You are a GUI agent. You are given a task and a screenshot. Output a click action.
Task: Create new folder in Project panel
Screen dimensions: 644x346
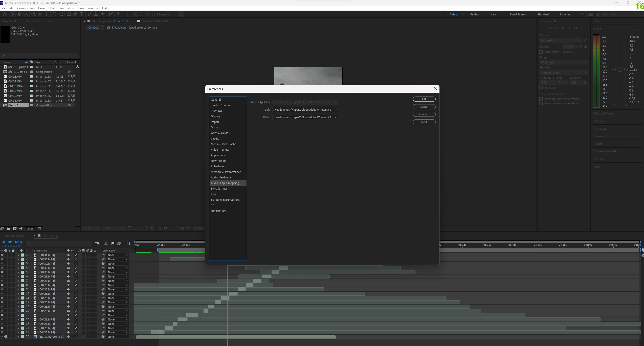click(8, 229)
